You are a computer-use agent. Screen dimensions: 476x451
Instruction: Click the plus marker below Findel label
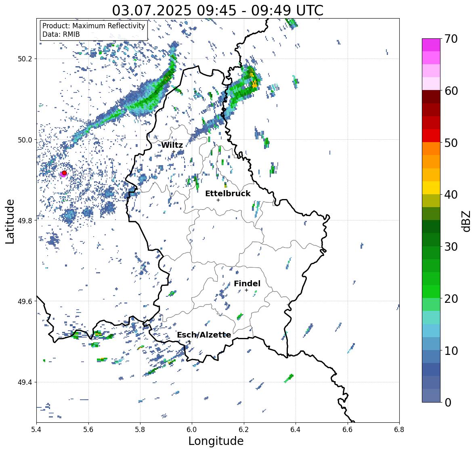pos(247,290)
